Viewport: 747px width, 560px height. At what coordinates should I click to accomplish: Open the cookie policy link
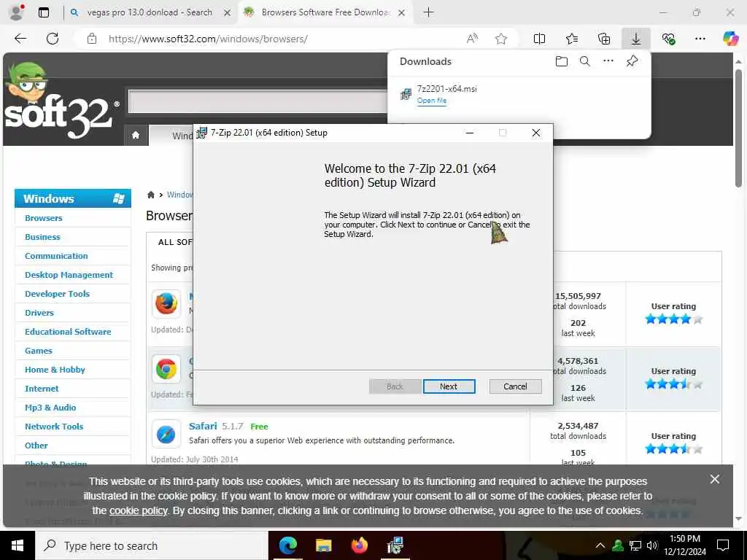tap(139, 510)
